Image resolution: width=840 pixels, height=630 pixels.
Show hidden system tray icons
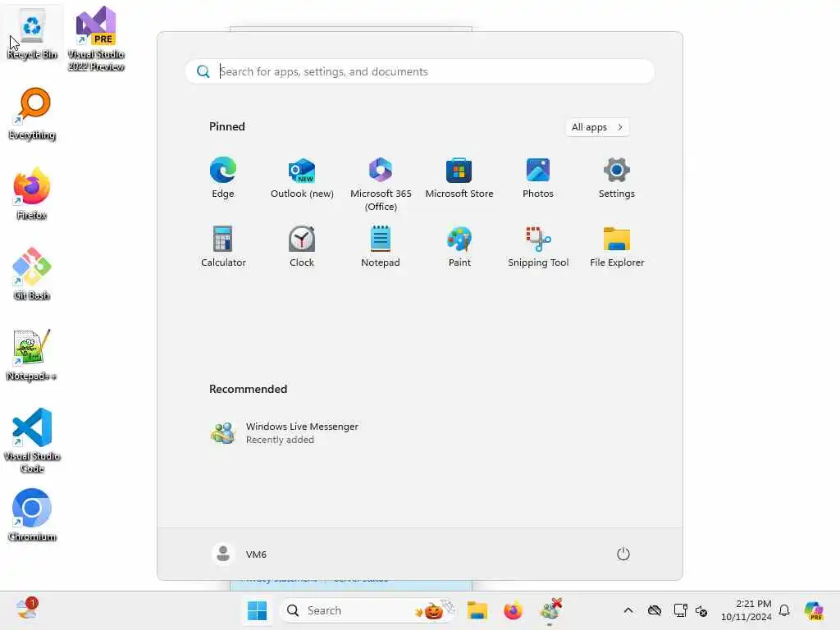pos(628,610)
